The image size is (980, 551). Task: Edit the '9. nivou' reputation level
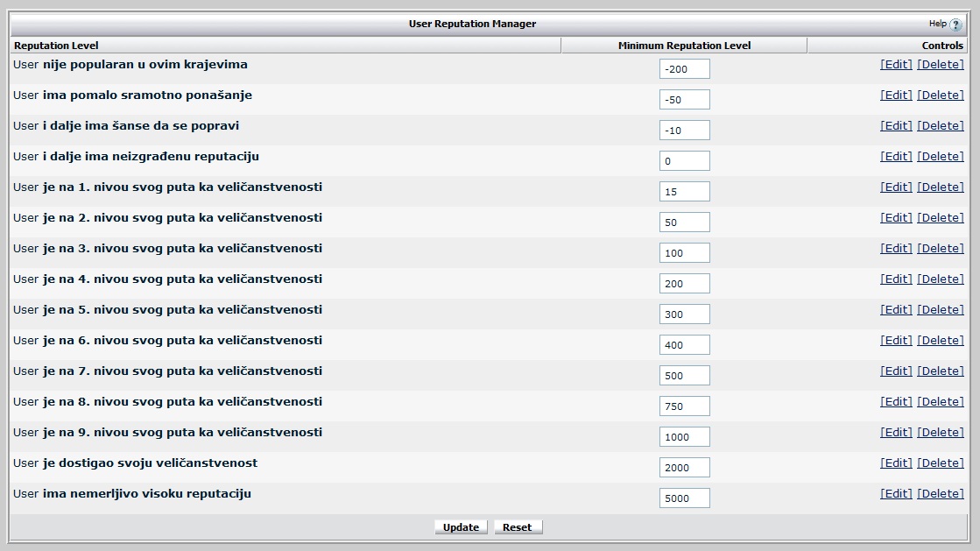pyautogui.click(x=895, y=433)
